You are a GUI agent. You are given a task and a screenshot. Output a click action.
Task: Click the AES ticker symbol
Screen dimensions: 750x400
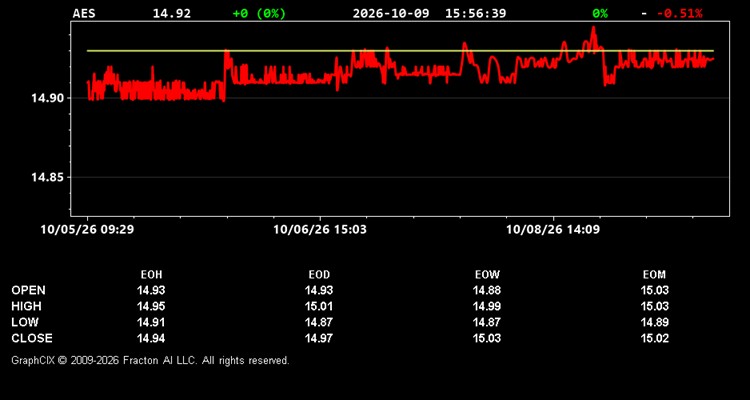pyautogui.click(x=84, y=13)
